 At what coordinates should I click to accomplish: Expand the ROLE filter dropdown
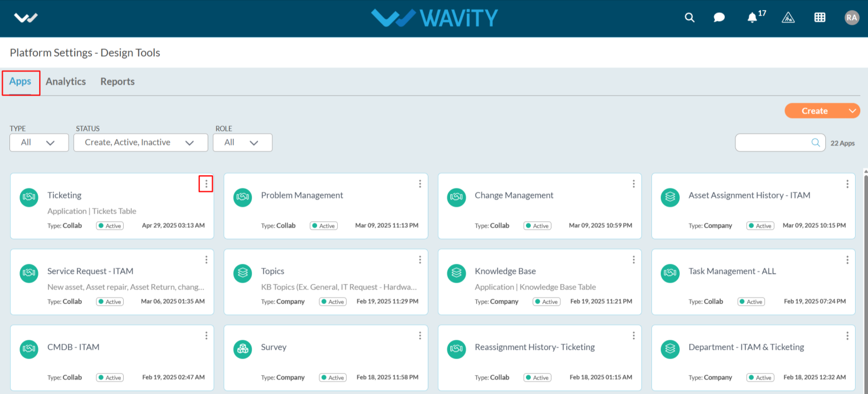(x=243, y=143)
